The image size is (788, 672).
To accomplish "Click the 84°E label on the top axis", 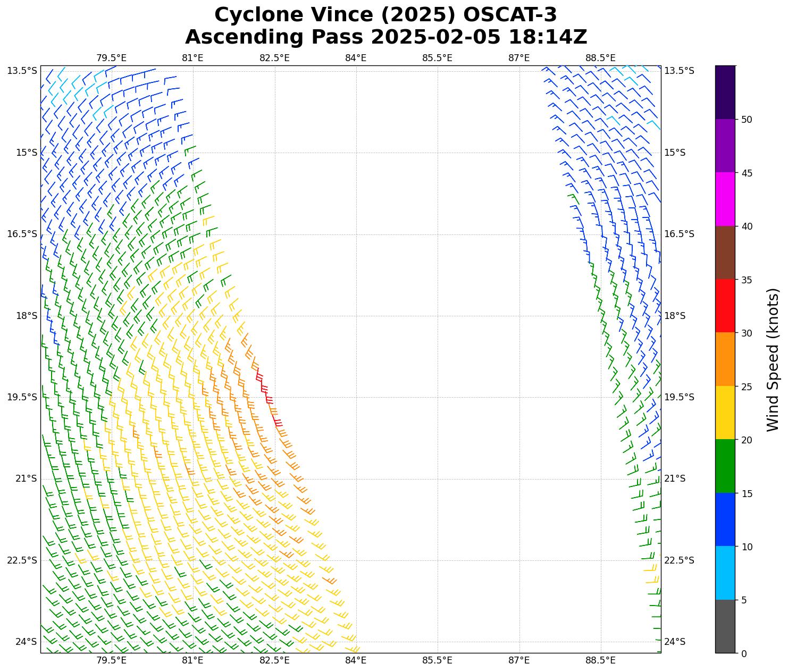I will [356, 57].
